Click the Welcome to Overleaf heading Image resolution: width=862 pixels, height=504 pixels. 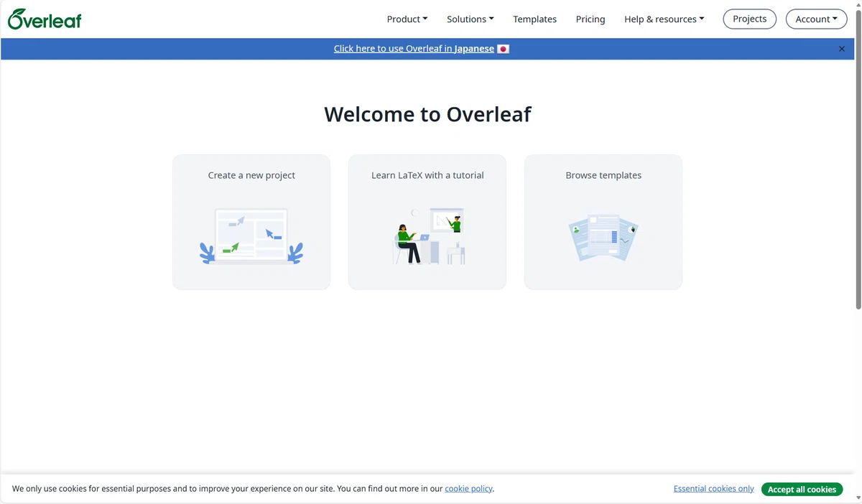pos(428,114)
